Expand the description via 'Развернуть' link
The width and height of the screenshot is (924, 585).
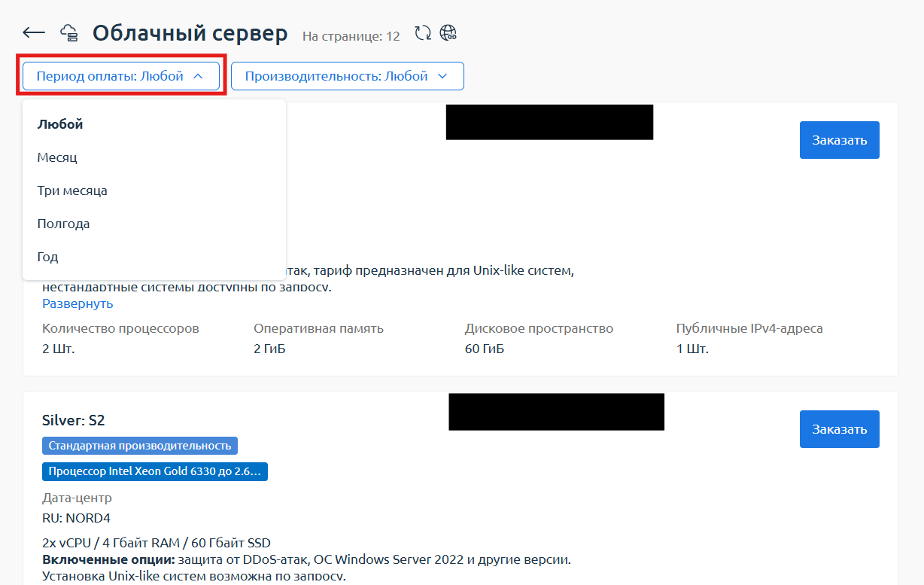pos(78,303)
